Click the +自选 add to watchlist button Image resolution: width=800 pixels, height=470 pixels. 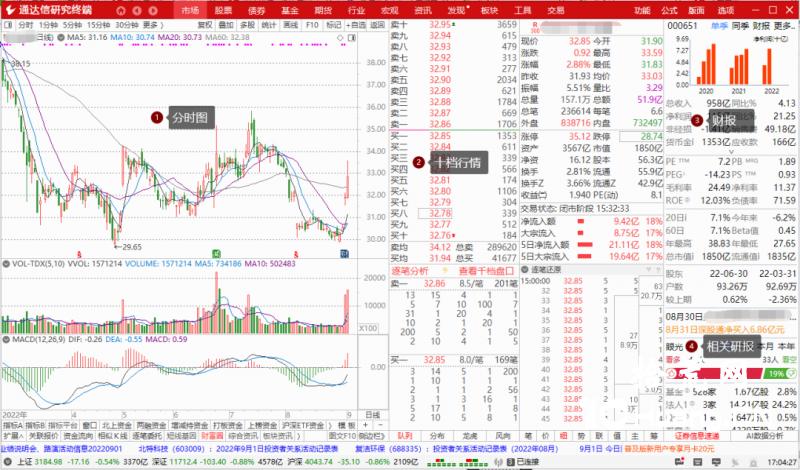coord(356,24)
